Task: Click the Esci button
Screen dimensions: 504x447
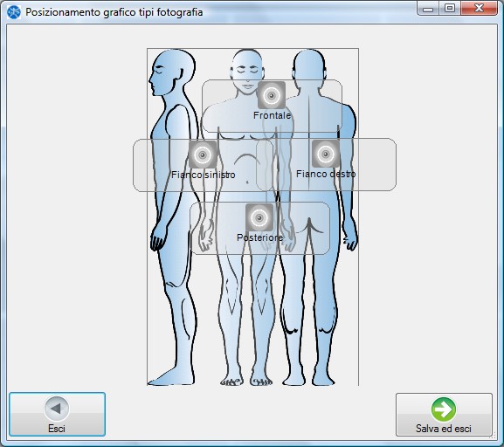Action: click(58, 414)
